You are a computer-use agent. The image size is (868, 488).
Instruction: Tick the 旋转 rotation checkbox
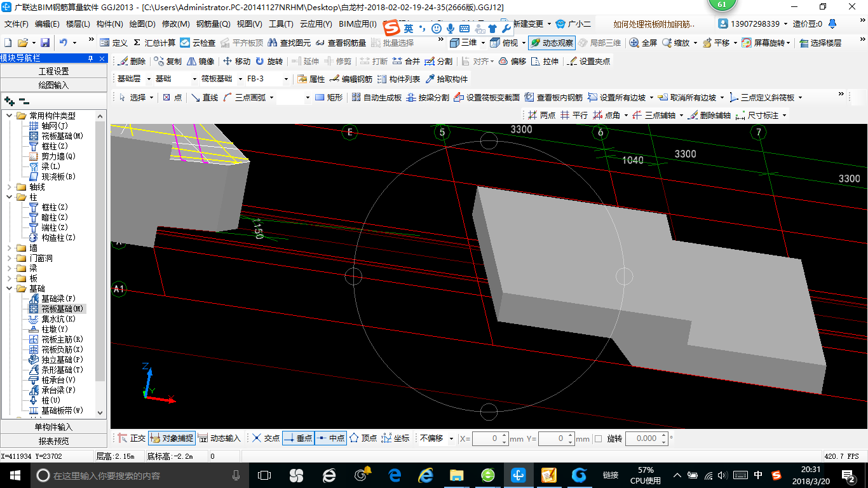[x=598, y=438]
